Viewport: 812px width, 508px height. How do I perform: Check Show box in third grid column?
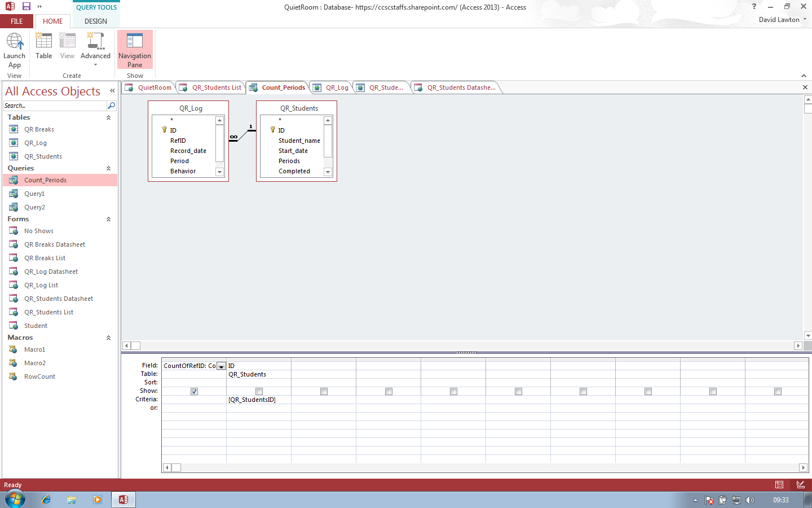point(324,391)
